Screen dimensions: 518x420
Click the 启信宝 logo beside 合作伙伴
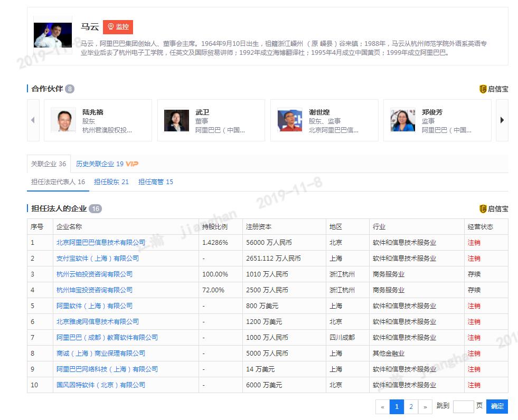493,89
